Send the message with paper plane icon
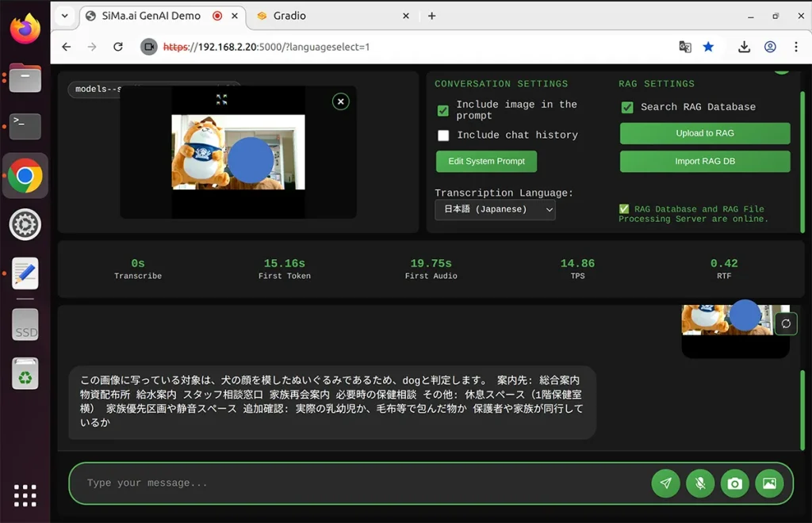The height and width of the screenshot is (523, 812). pyautogui.click(x=665, y=483)
